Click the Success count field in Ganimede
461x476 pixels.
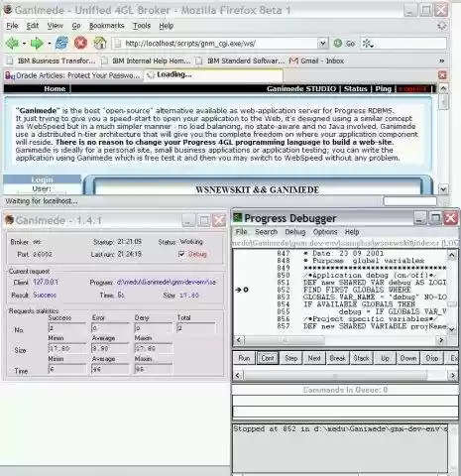pyautogui.click(x=67, y=328)
